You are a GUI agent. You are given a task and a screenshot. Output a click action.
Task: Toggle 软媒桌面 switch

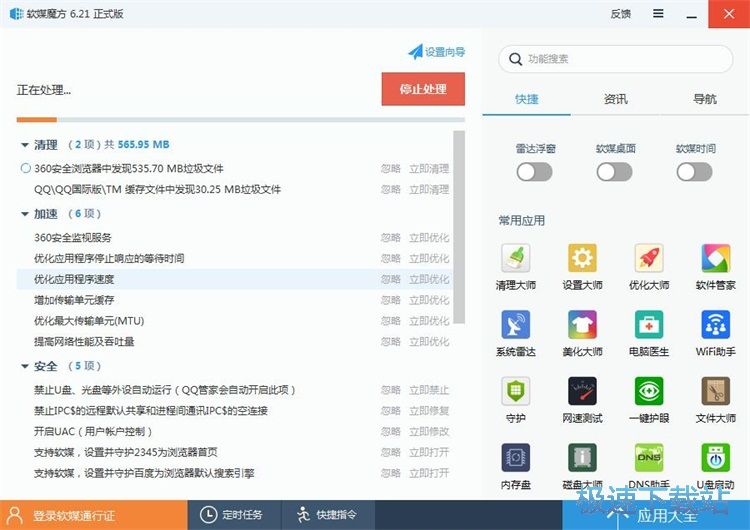(615, 172)
